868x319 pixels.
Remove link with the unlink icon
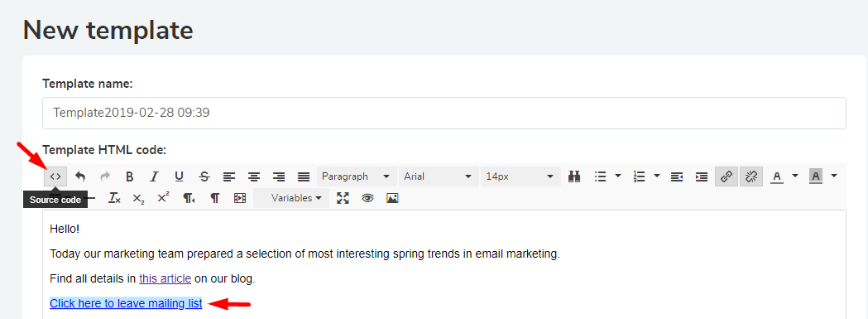(751, 177)
